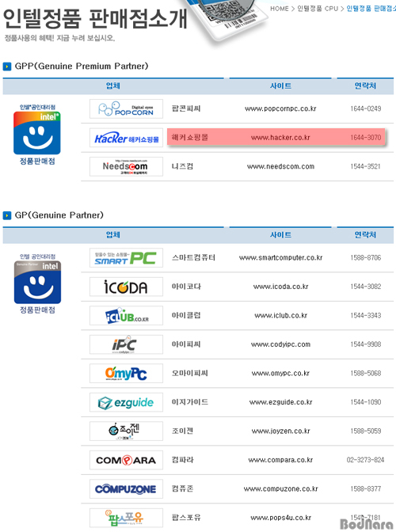The width and height of the screenshot is (396, 532).
Task: Click the Hacker shopping mall logo
Action: point(126,138)
